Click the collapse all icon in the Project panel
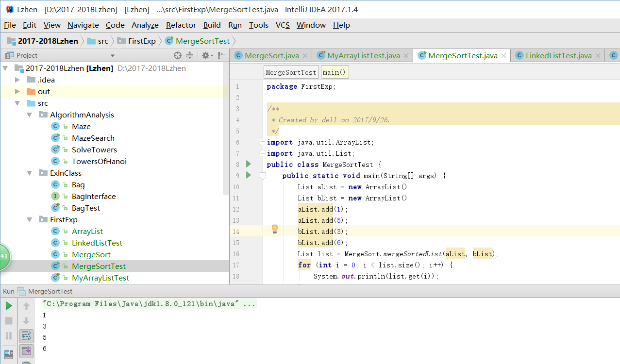Image resolution: width=620 pixels, height=364 pixels. 190,55
